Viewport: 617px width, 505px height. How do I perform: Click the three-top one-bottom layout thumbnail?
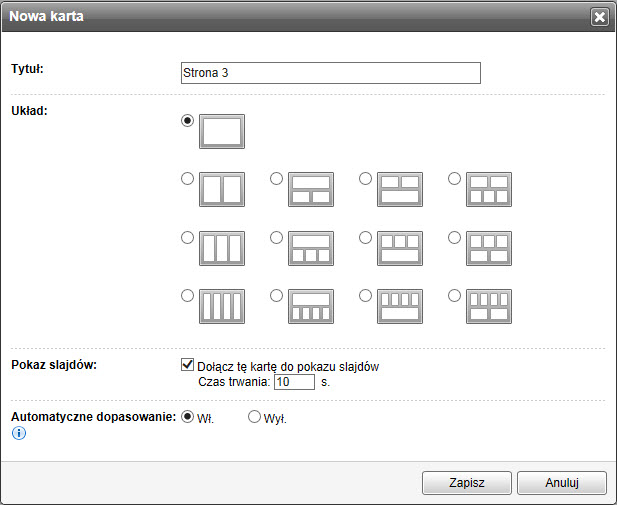[399, 248]
